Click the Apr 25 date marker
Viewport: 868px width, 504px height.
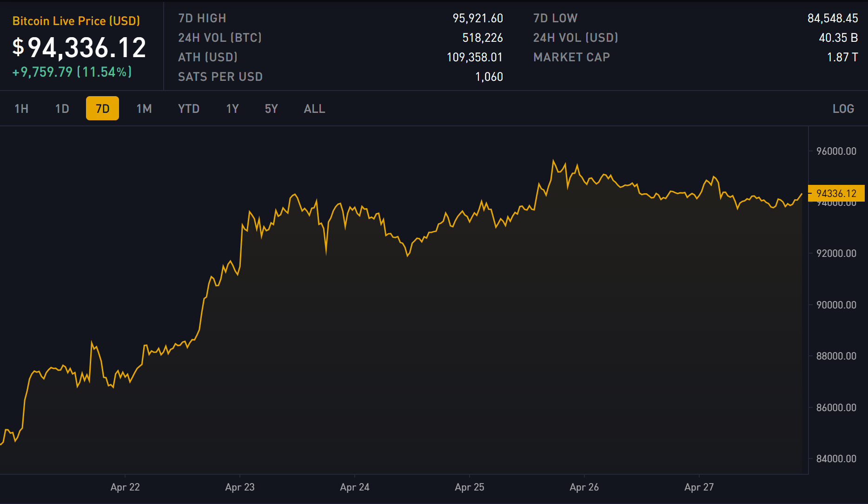coord(469,487)
